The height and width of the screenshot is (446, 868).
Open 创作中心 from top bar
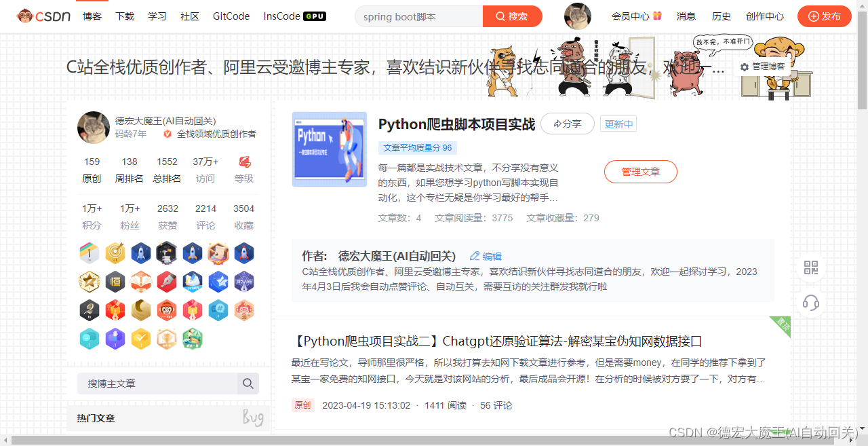pos(764,16)
